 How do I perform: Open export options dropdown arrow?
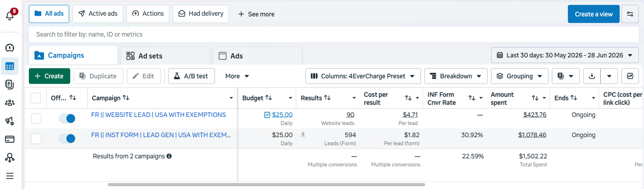pyautogui.click(x=609, y=76)
